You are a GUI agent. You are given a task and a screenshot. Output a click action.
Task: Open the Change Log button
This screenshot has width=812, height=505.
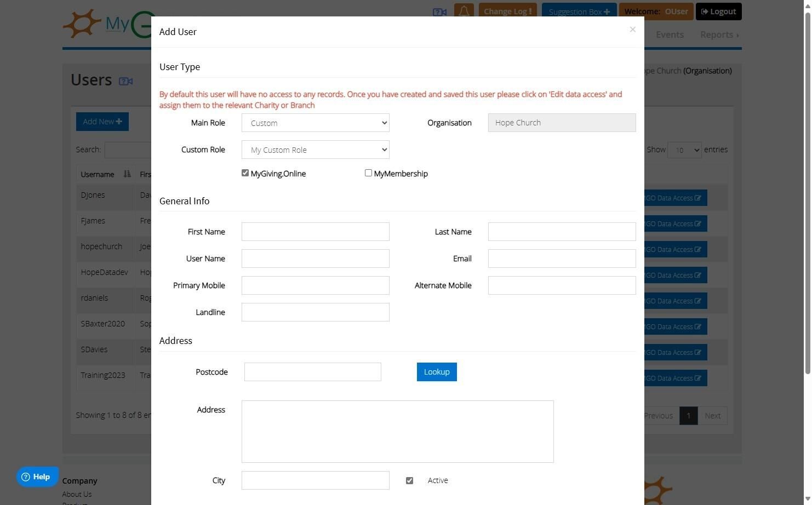(x=507, y=12)
